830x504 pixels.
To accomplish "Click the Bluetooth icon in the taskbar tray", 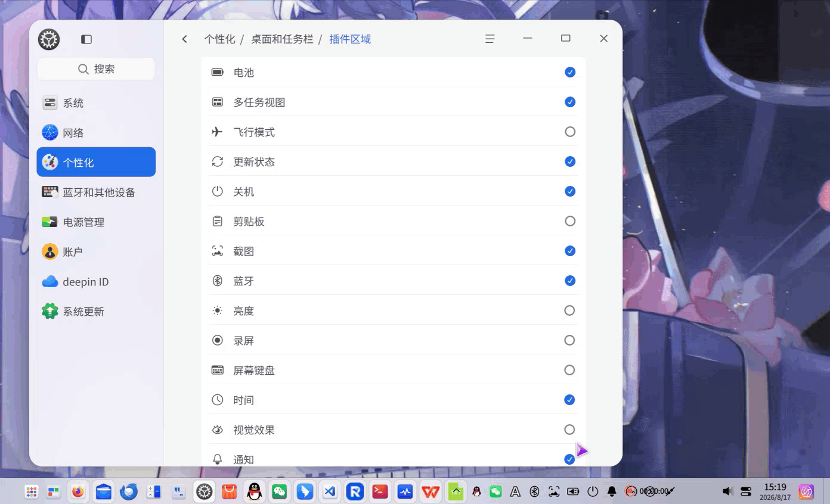I will [x=535, y=491].
